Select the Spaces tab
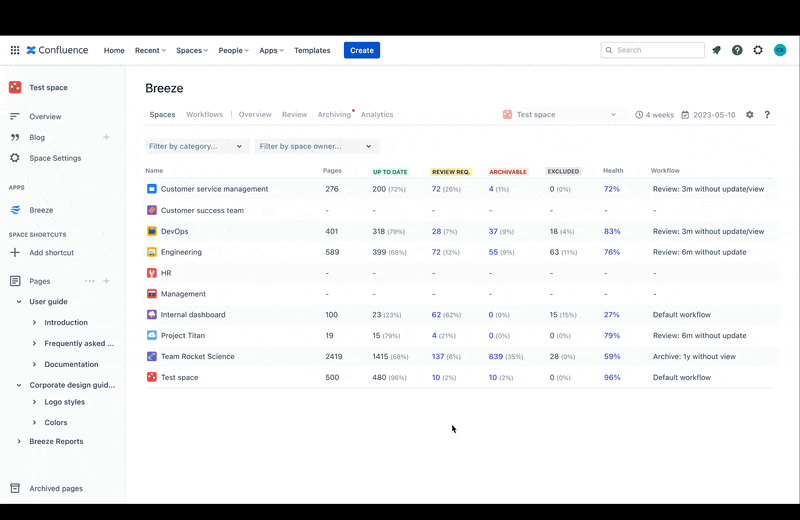Image resolution: width=800 pixels, height=520 pixels. pos(162,115)
